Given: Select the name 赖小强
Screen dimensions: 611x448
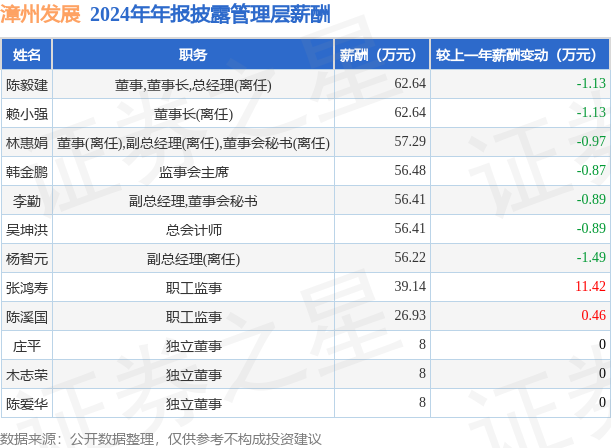Looking at the screenshot, I should tap(27, 114).
